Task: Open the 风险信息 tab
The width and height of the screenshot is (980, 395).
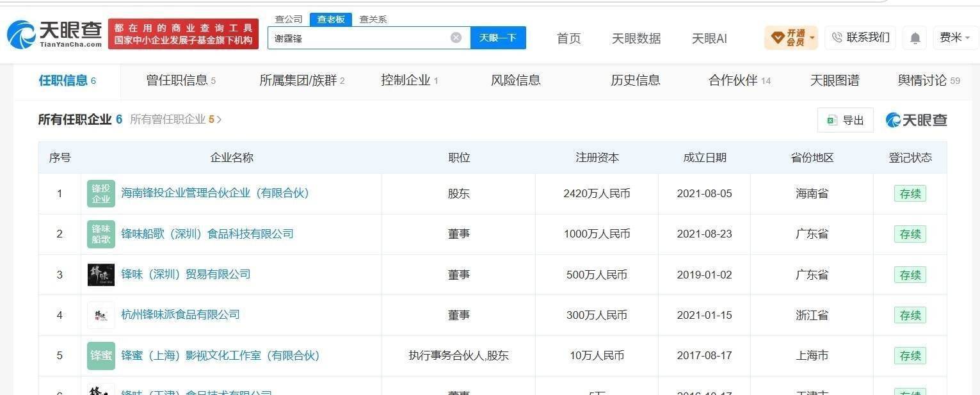Action: [516, 81]
